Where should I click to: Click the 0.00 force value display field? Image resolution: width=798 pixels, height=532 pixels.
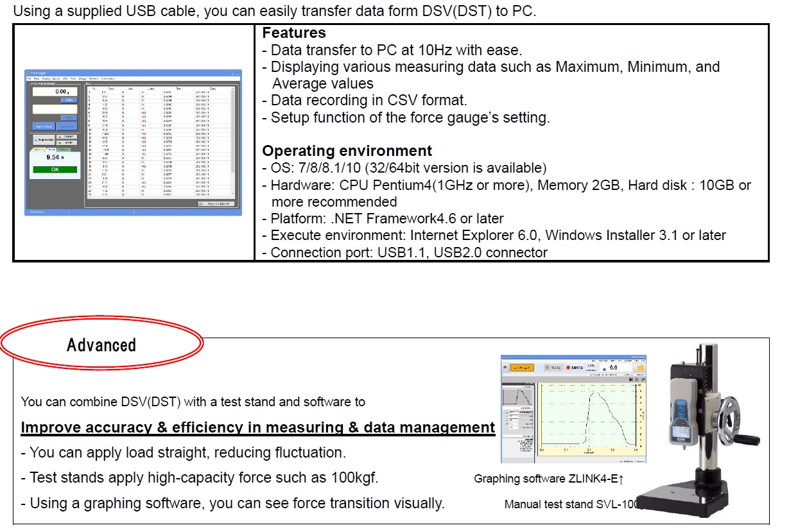pos(55,92)
